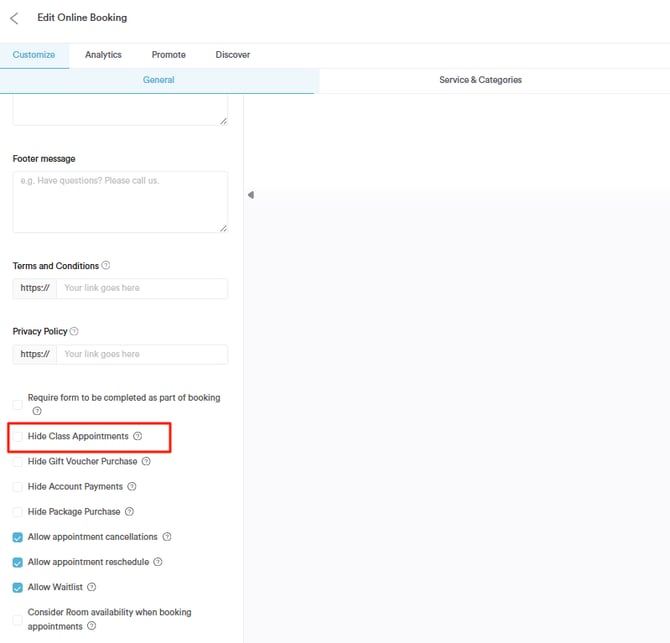Image resolution: width=670 pixels, height=643 pixels.
Task: Tick Hide Package Purchase checkbox
Action: click(x=18, y=512)
